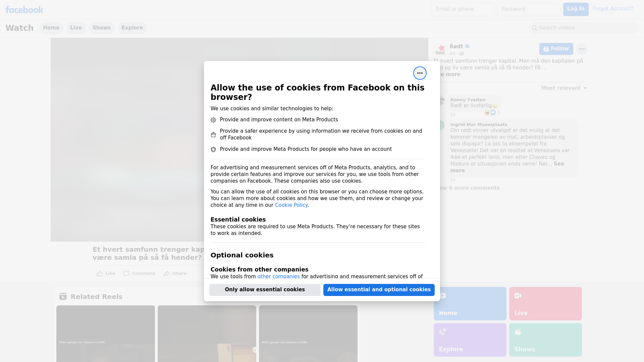Image resolution: width=644 pixels, height=362 pixels.
Task: Click the Search videos field
Action: point(584,28)
